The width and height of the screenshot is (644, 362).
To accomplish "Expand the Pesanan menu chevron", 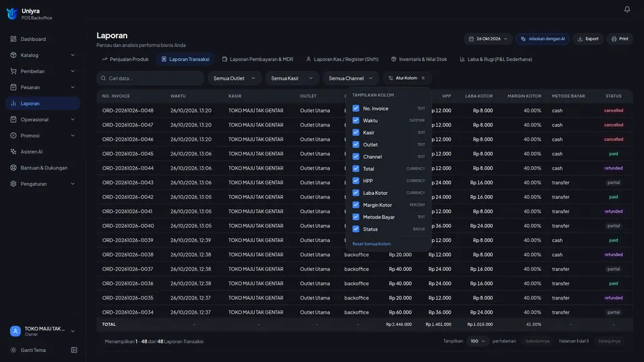I will [x=72, y=87].
